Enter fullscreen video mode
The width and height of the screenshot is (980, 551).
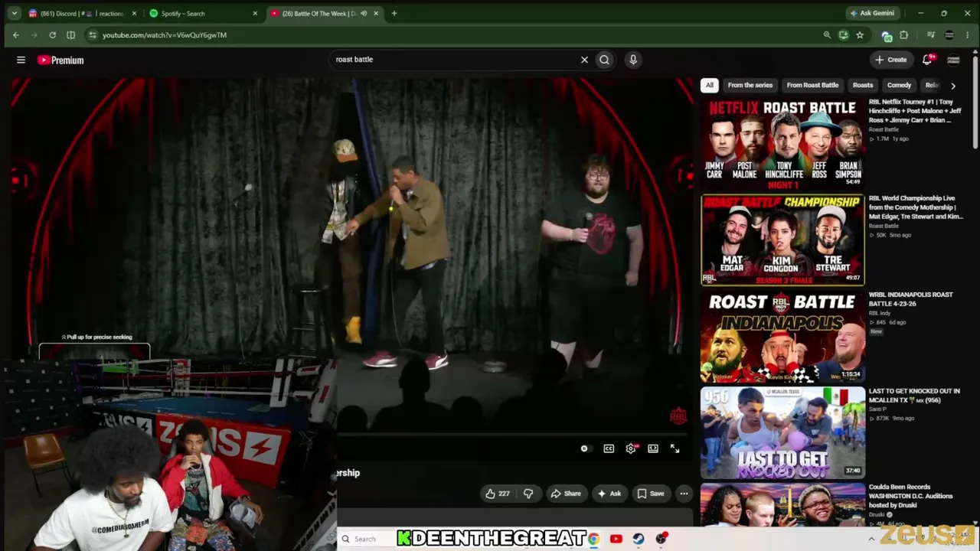tap(675, 448)
